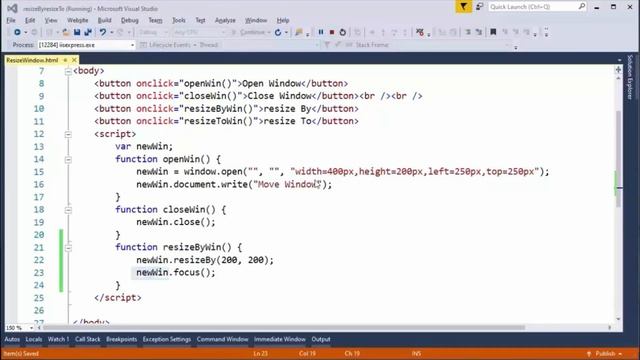The width and height of the screenshot is (640, 360).
Task: Click the Ln 23 status bar entry
Action: [x=260, y=353]
